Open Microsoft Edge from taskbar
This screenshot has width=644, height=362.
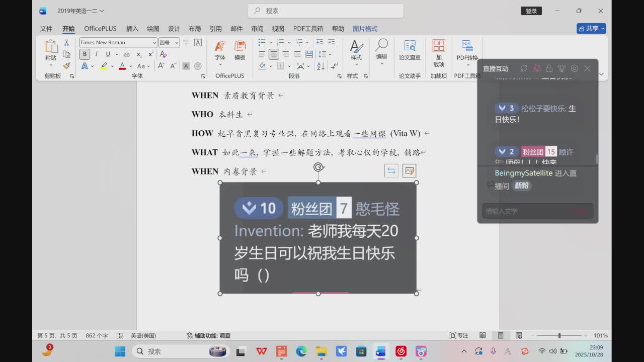[301, 351]
